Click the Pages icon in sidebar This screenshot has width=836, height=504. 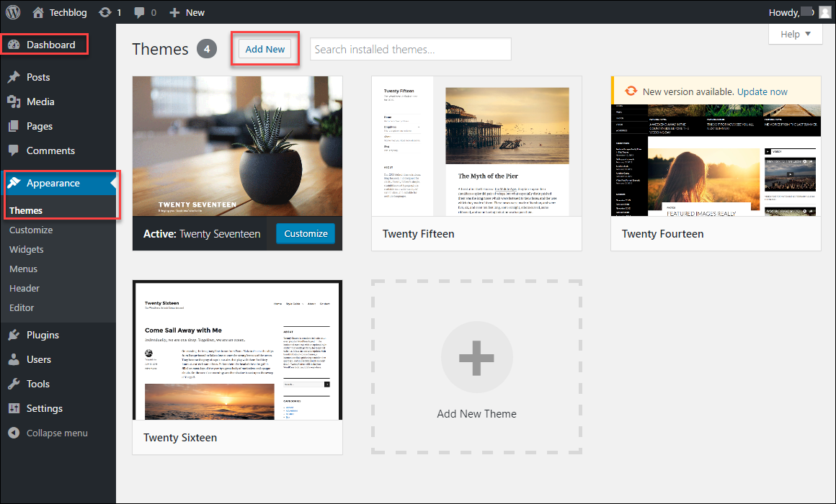[x=14, y=126]
